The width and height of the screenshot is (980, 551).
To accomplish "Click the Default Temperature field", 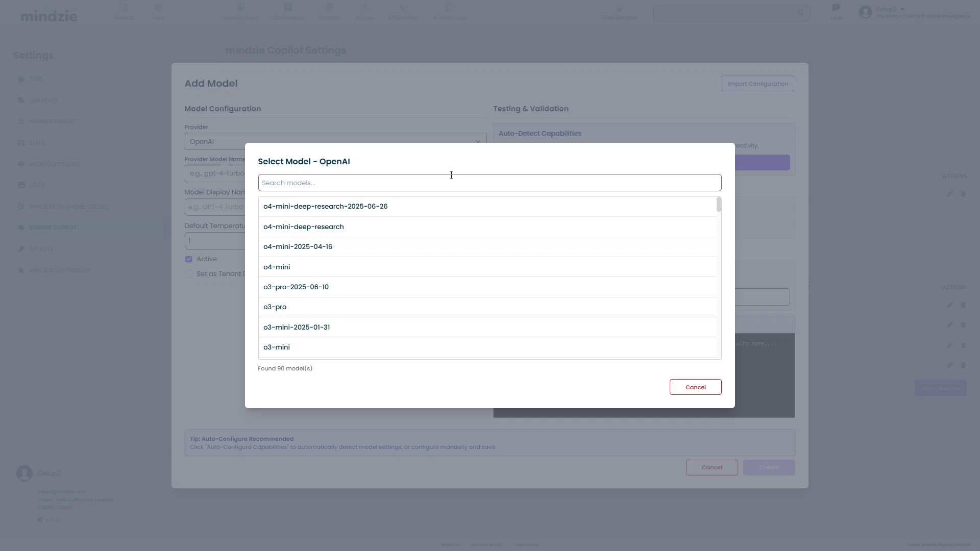I will (215, 241).
